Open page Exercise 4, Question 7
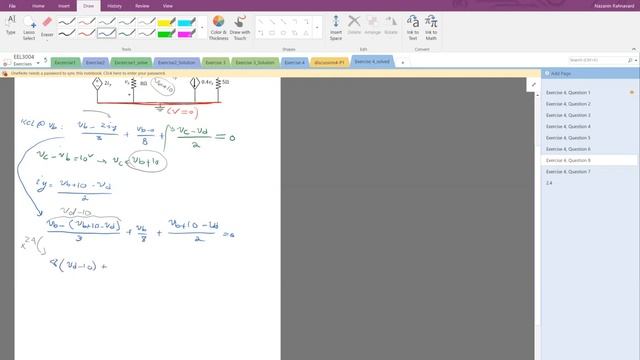Viewport: 640px width, 360px height. (568, 172)
